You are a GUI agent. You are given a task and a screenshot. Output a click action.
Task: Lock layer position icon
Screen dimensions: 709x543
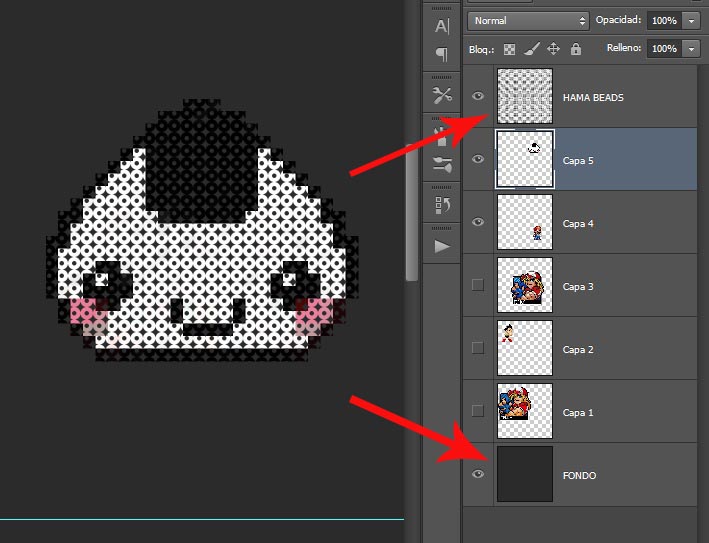point(553,49)
